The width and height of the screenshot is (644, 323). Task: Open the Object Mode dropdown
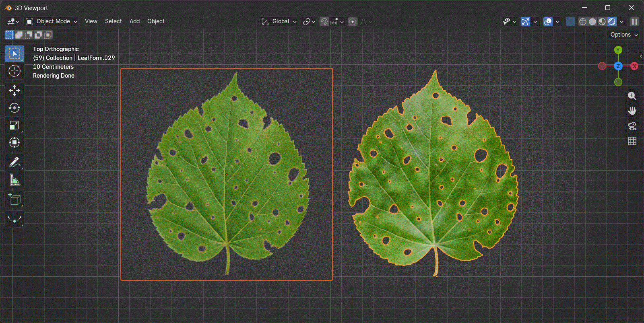click(x=52, y=22)
